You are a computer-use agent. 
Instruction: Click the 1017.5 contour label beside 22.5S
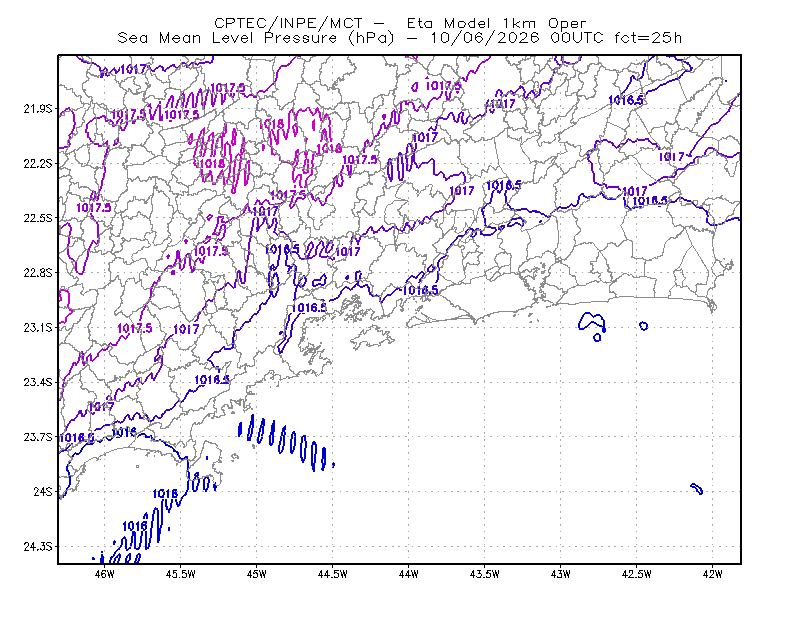pyautogui.click(x=93, y=208)
